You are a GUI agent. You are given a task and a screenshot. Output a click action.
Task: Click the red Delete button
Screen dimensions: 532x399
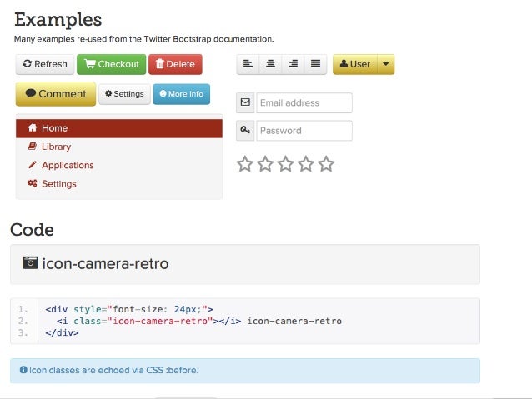175,64
